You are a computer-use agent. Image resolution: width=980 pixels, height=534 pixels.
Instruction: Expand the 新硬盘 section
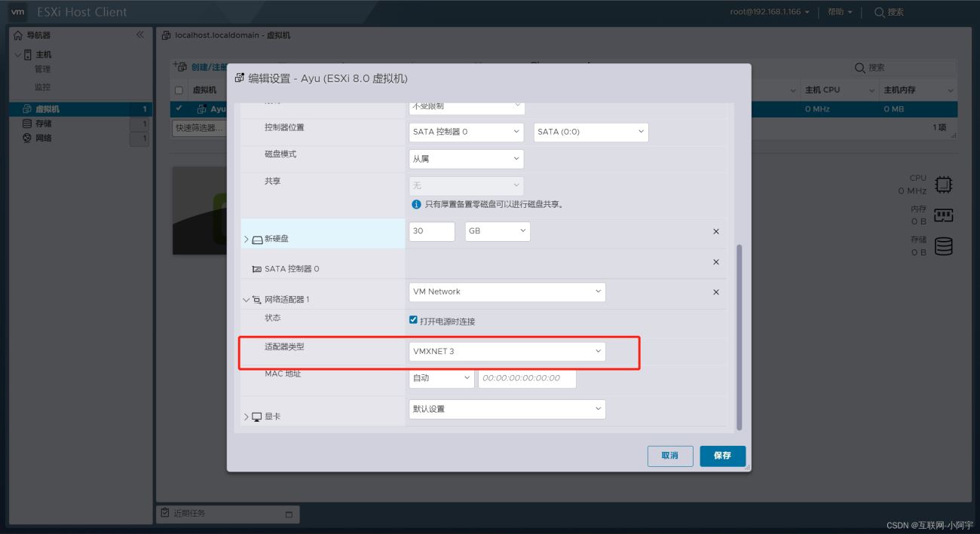246,240
